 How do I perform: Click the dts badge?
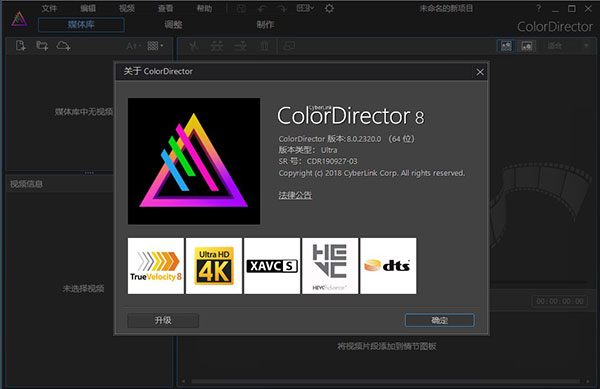pyautogui.click(x=388, y=266)
